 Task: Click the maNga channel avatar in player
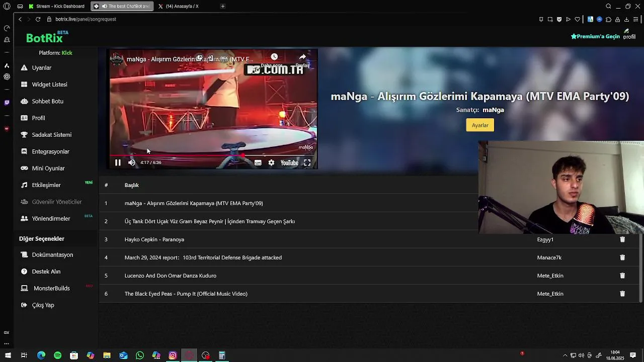click(x=117, y=59)
